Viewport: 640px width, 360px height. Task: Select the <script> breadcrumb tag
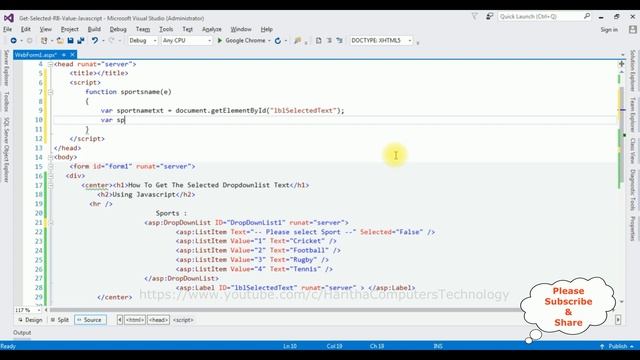click(183, 320)
